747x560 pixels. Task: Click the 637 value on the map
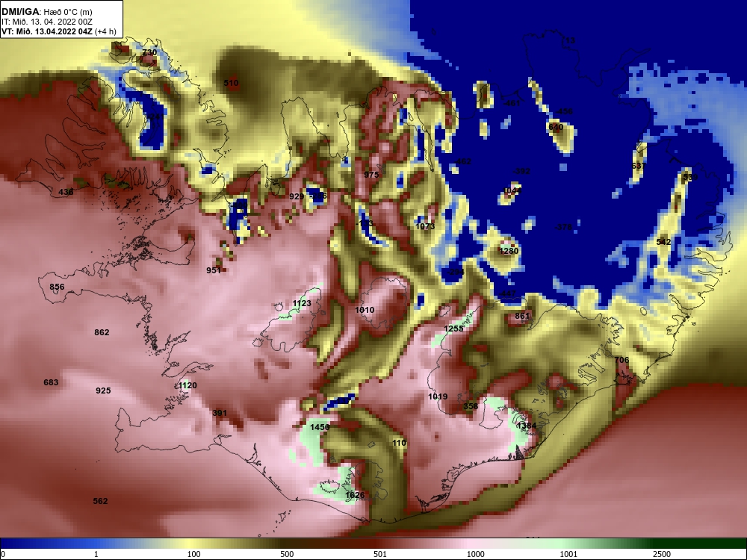[639, 166]
